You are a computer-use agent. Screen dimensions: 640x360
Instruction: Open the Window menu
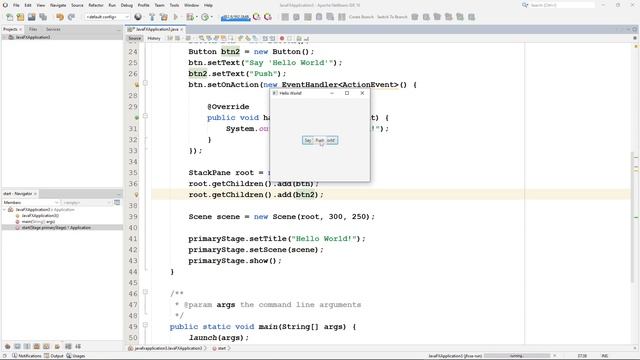click(191, 5)
